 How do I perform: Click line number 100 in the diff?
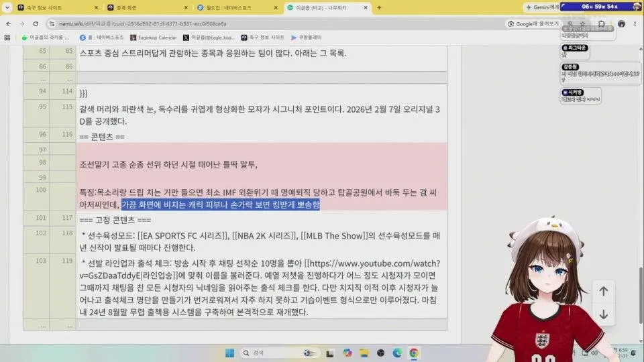[41, 190]
